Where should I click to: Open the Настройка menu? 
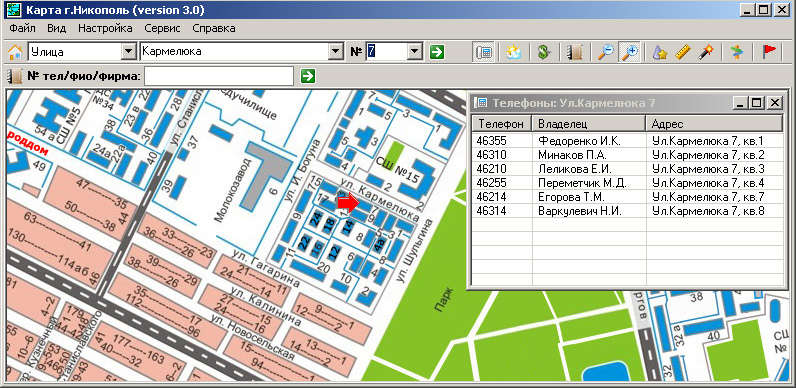pyautogui.click(x=105, y=28)
